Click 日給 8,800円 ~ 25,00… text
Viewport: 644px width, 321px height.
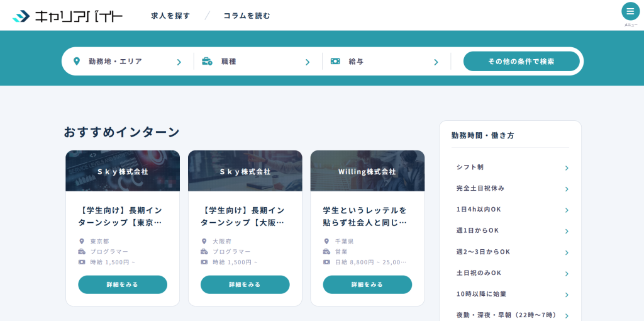pyautogui.click(x=371, y=262)
